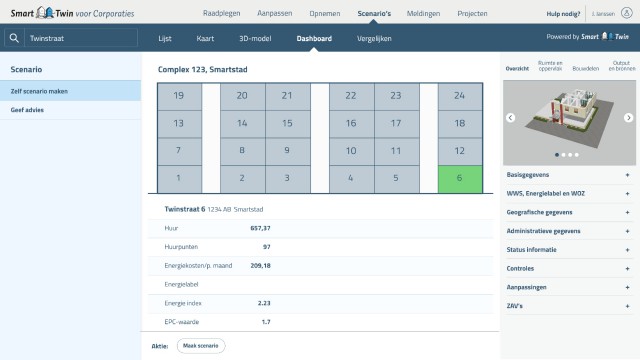This screenshot has width=640, height=360.
Task: Select unit 14 in complex grid
Action: click(x=242, y=123)
